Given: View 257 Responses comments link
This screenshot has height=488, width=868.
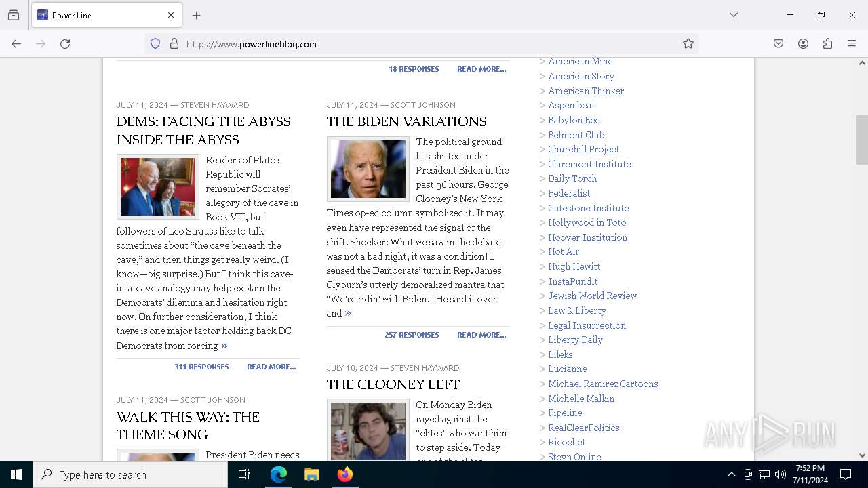Looking at the screenshot, I should point(412,335).
